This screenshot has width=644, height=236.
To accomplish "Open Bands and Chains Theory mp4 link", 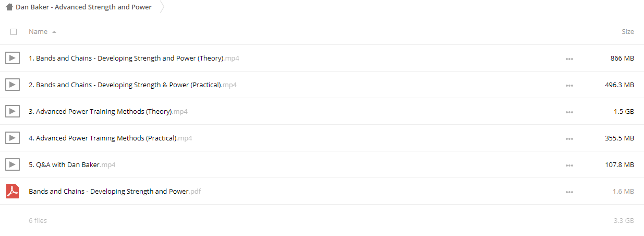I will [x=134, y=58].
